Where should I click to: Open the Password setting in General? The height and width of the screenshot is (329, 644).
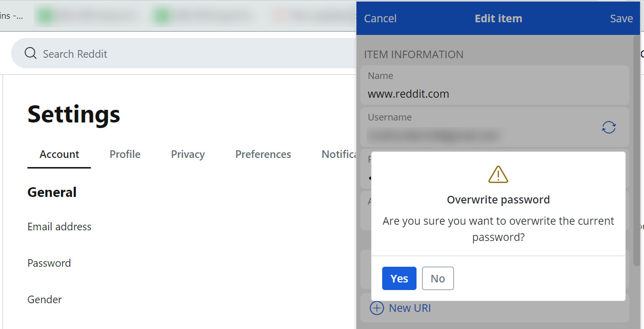pos(49,263)
